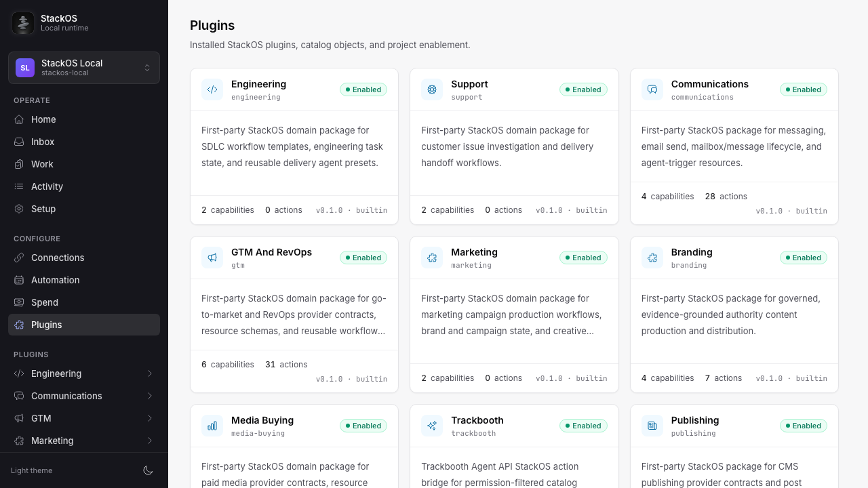The image size is (868, 488).
Task: Click the Communications chat icon in the sidebar
Action: pyautogui.click(x=19, y=396)
